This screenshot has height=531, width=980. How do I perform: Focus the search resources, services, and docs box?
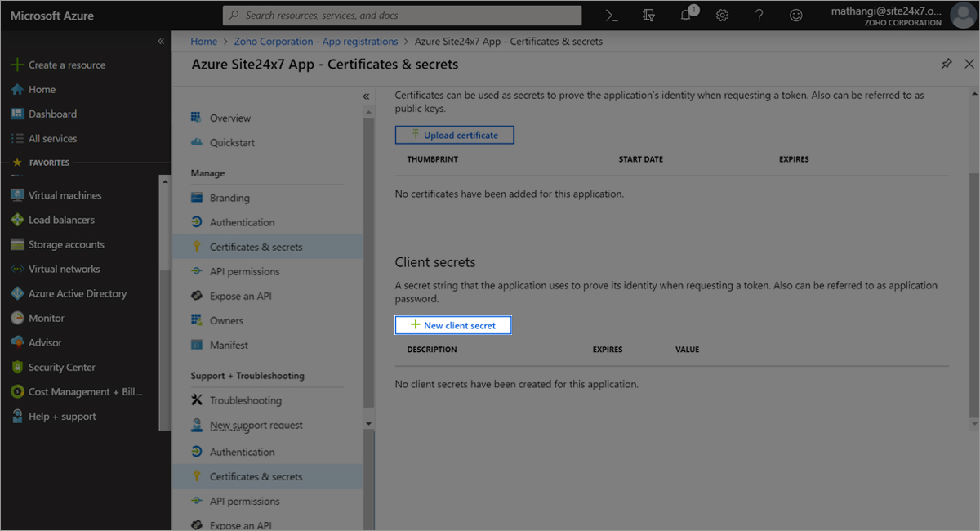[x=403, y=15]
